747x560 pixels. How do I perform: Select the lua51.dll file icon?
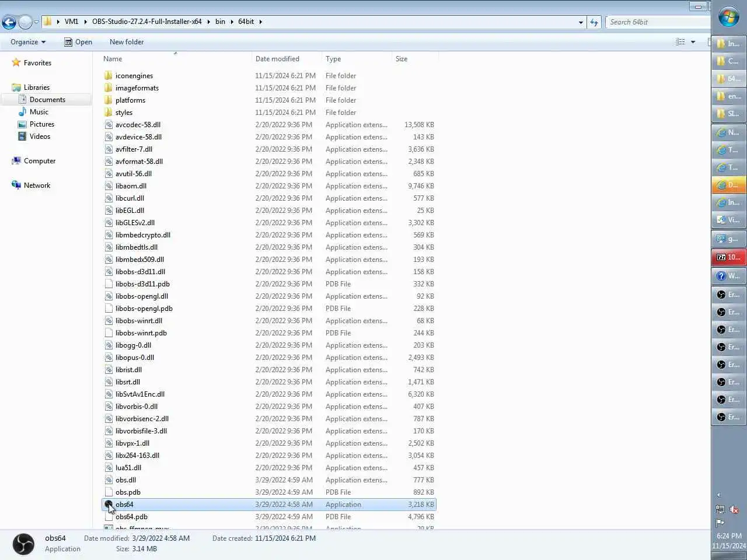(x=109, y=468)
